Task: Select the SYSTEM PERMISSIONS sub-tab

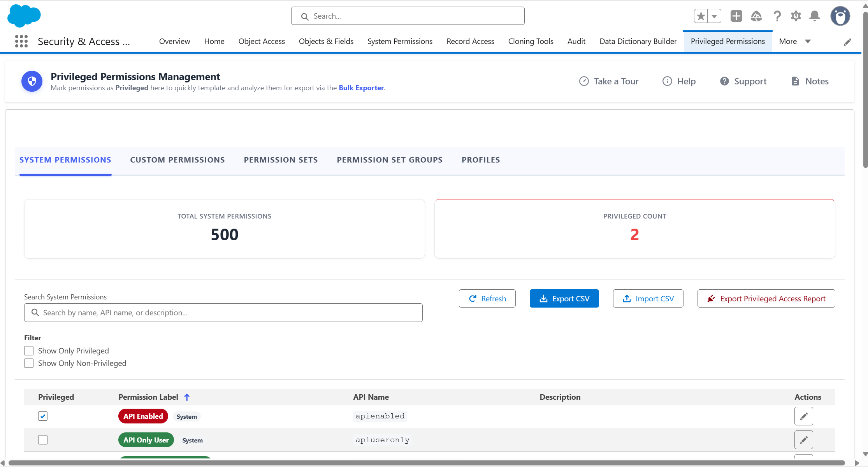Action: (65, 160)
